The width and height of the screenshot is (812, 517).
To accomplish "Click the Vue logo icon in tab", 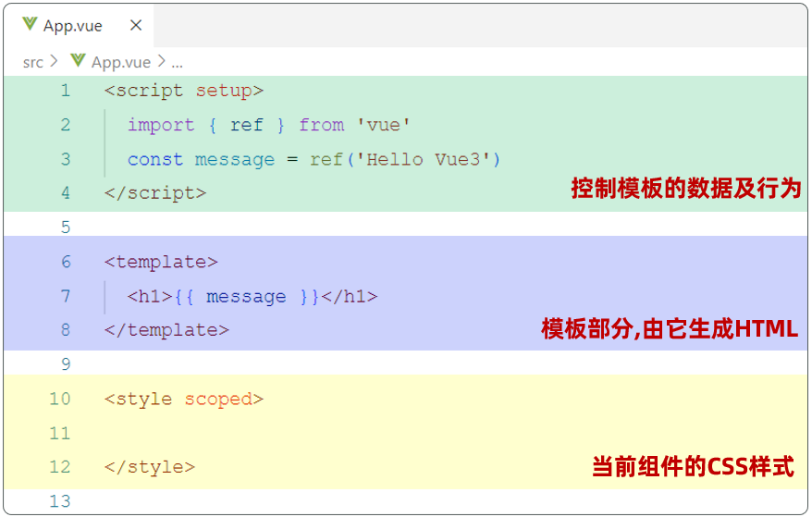I will pos(30,24).
